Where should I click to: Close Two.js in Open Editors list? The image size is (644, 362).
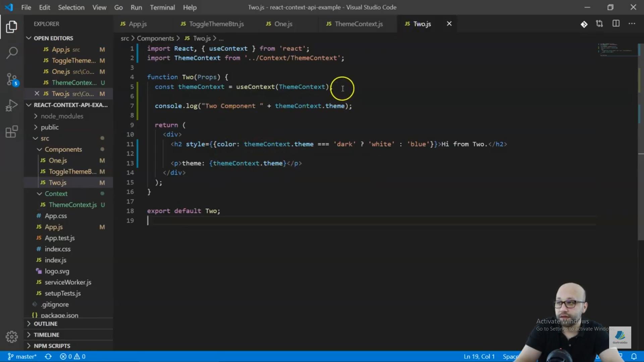(37, 94)
